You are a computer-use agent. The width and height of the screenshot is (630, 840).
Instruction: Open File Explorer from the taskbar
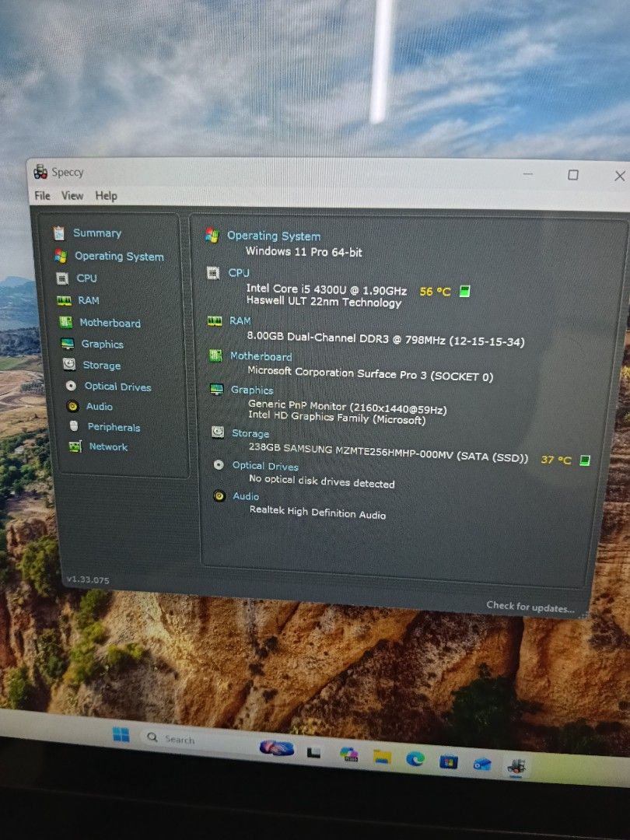click(382, 757)
